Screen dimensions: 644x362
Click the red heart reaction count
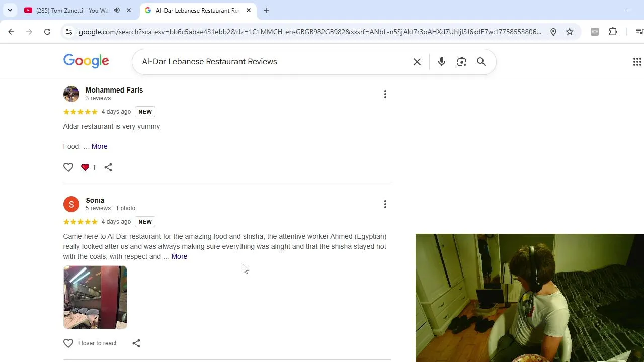pyautogui.click(x=88, y=167)
